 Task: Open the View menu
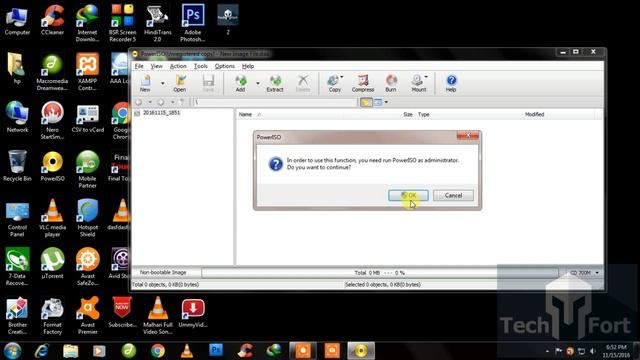coord(156,66)
